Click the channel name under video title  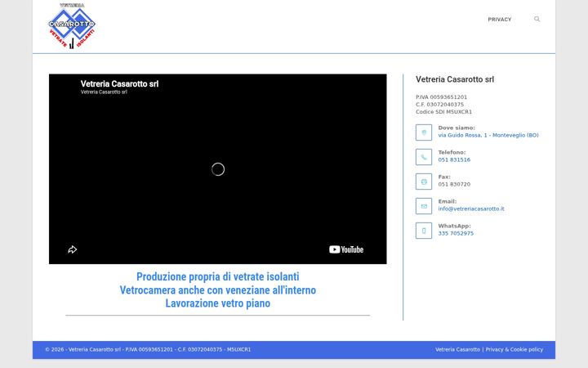(x=104, y=92)
